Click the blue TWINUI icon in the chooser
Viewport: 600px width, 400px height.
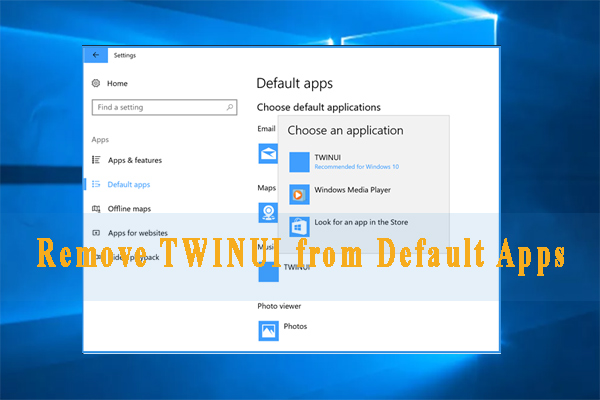pos(299,162)
